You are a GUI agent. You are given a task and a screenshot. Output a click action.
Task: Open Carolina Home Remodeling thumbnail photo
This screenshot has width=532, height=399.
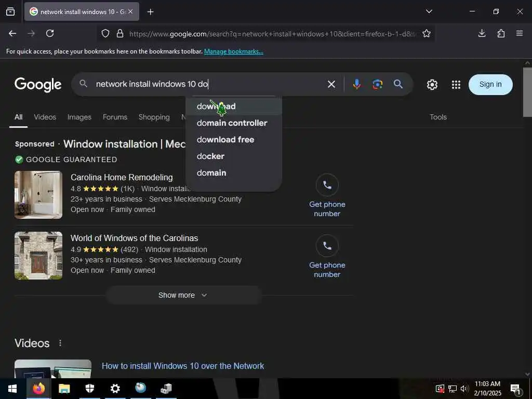click(38, 195)
